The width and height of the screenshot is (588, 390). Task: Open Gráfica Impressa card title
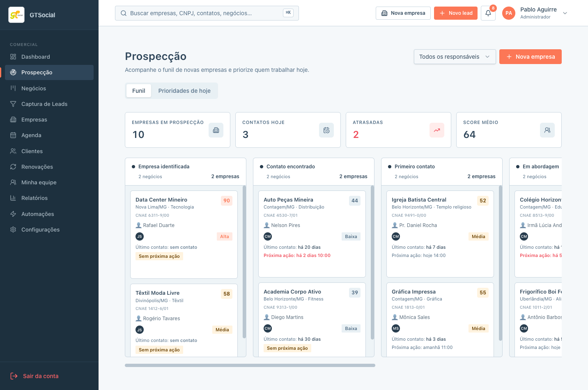(413, 292)
